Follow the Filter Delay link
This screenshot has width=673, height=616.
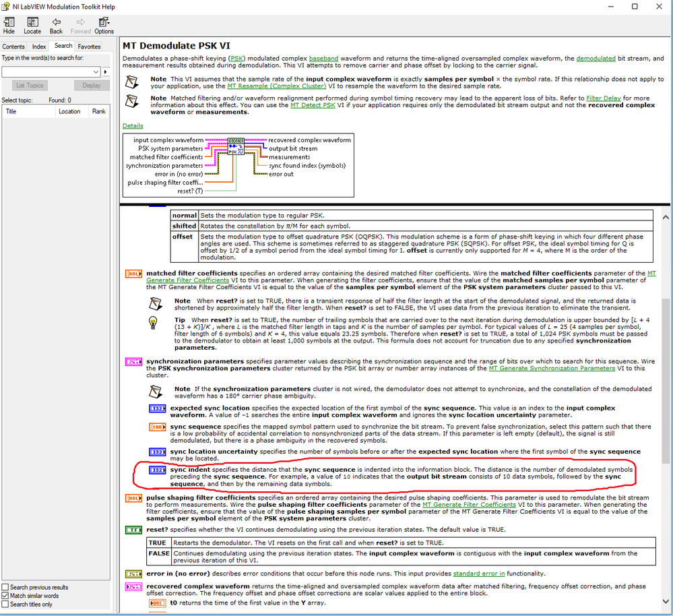tap(604, 98)
